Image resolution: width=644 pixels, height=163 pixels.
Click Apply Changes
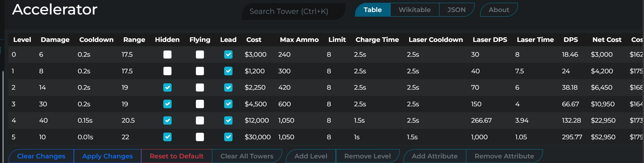pos(107,156)
